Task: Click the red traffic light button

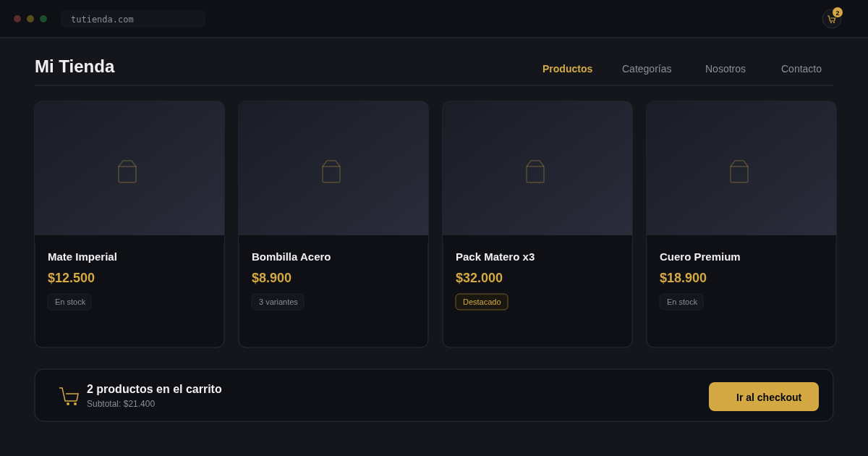Action: 19,19
